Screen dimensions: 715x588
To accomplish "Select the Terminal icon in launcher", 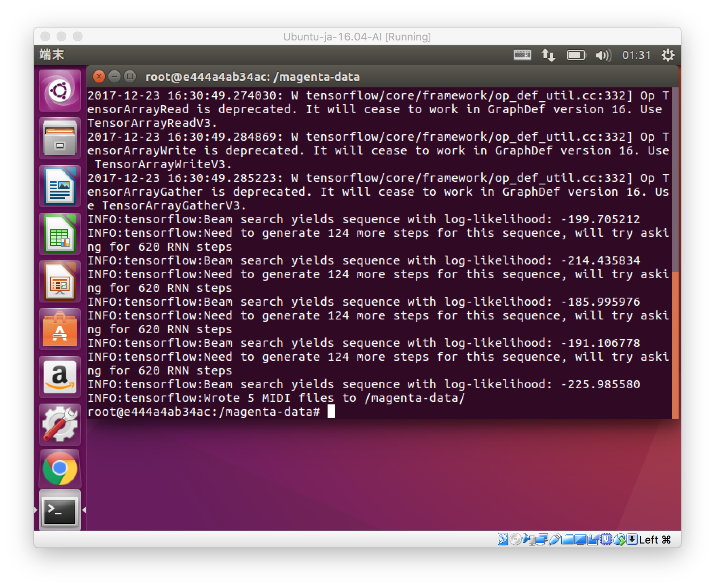I will (60, 510).
